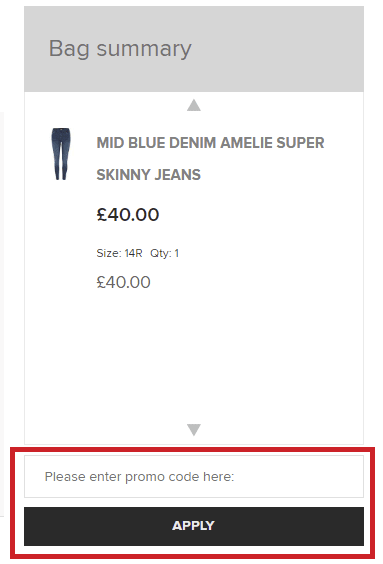Viewport: 383px width, 564px height.
Task: Click the 'SKINNY JEANS' title line
Action: pyautogui.click(x=149, y=175)
